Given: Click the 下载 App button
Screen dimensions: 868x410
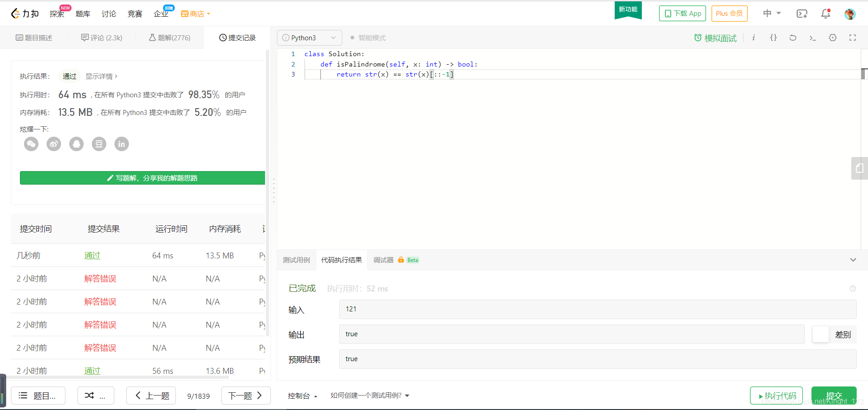Looking at the screenshot, I should (x=683, y=14).
